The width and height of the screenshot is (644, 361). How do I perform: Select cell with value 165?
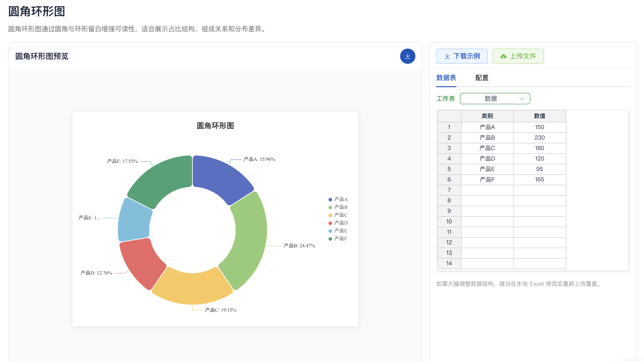539,180
